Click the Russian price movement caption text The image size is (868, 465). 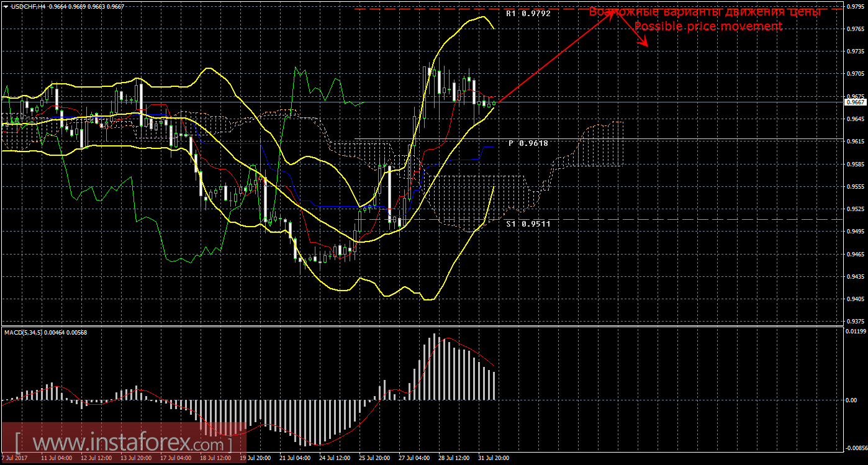[x=705, y=12]
